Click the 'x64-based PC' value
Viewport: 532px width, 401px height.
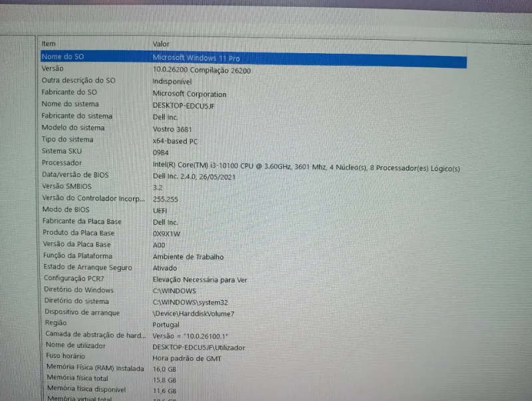(x=175, y=141)
